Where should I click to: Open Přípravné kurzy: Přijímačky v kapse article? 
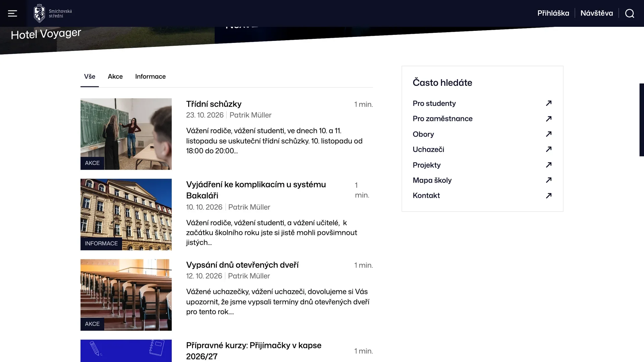click(254, 351)
